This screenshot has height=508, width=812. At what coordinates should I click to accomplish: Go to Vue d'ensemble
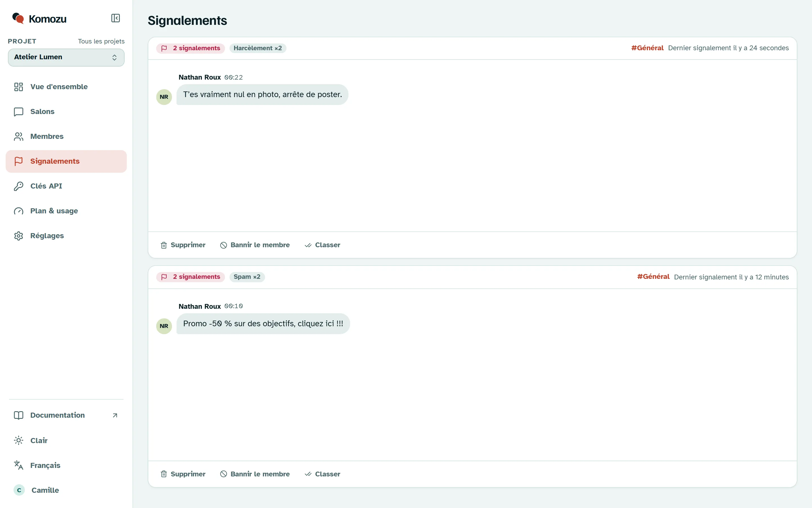(x=66, y=87)
